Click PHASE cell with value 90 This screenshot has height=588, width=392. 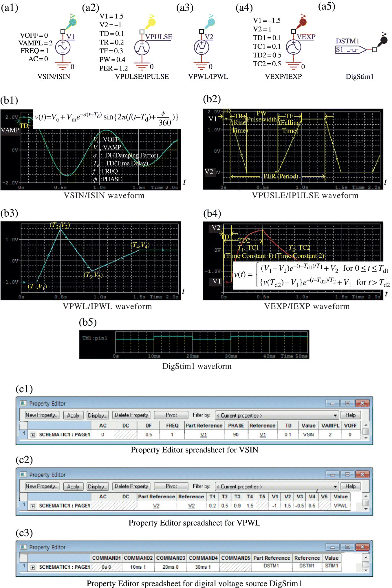[x=236, y=434]
